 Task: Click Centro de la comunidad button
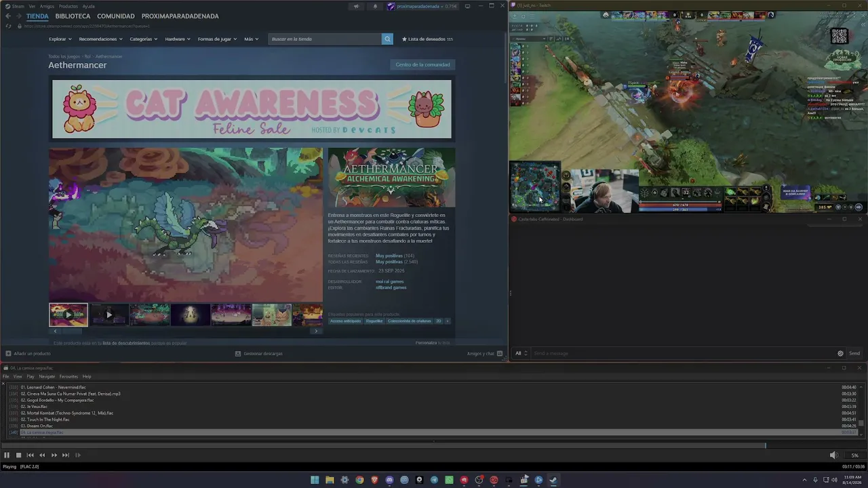pos(422,64)
